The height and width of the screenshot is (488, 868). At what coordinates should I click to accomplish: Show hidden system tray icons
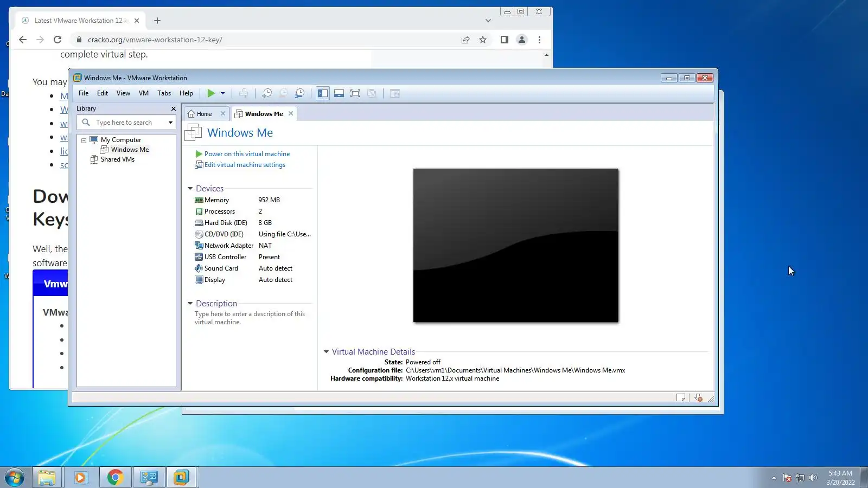[x=774, y=478]
